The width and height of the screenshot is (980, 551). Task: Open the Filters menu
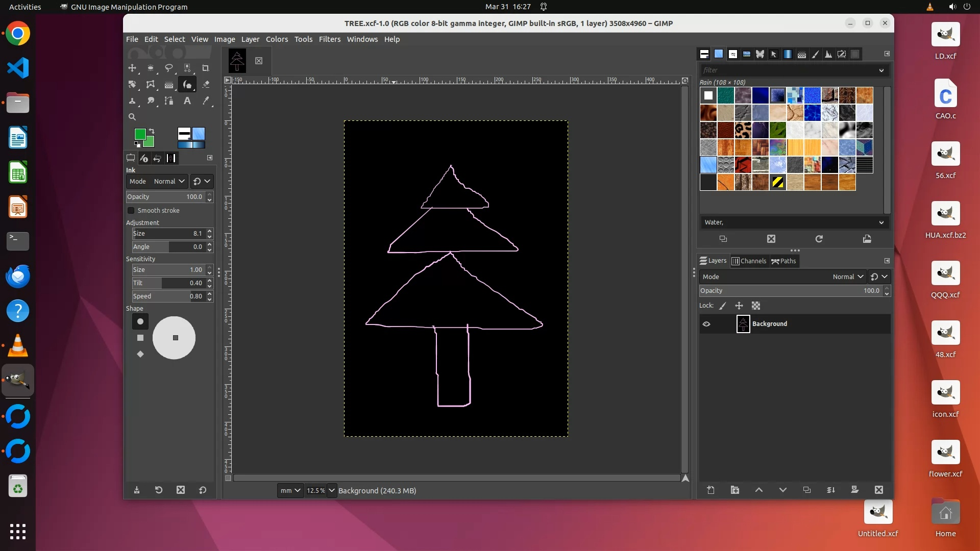[x=329, y=39]
